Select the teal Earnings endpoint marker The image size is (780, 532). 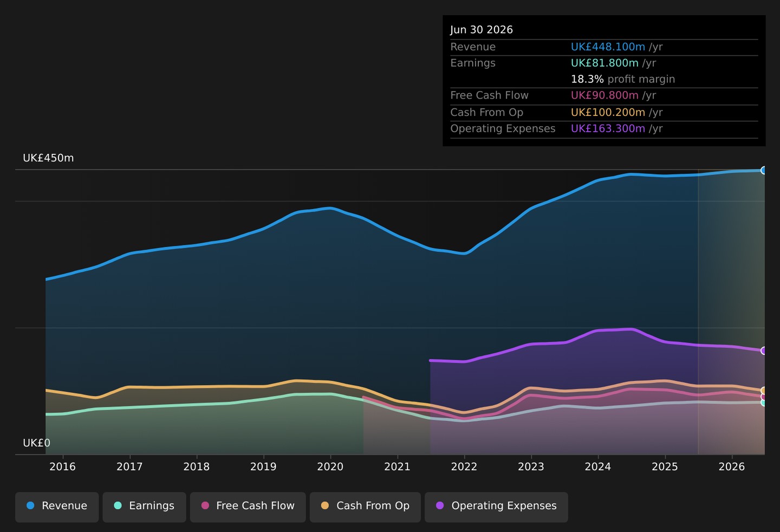coord(764,403)
